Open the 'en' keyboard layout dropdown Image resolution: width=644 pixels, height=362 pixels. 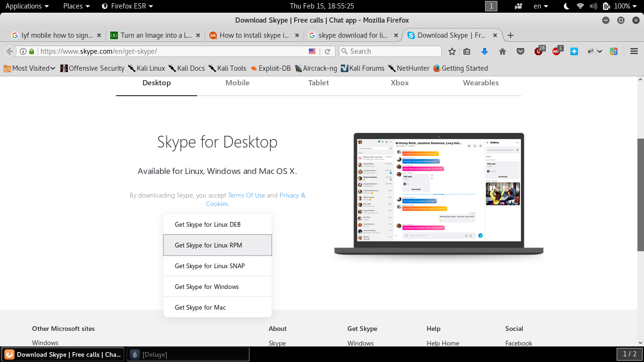[x=541, y=6]
